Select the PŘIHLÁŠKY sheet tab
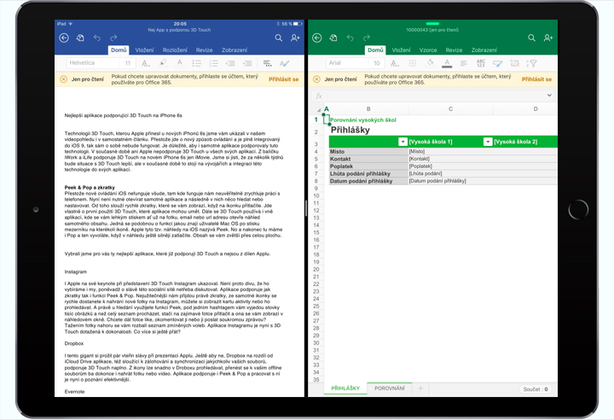The height and width of the screenshot is (420, 614). (x=345, y=388)
